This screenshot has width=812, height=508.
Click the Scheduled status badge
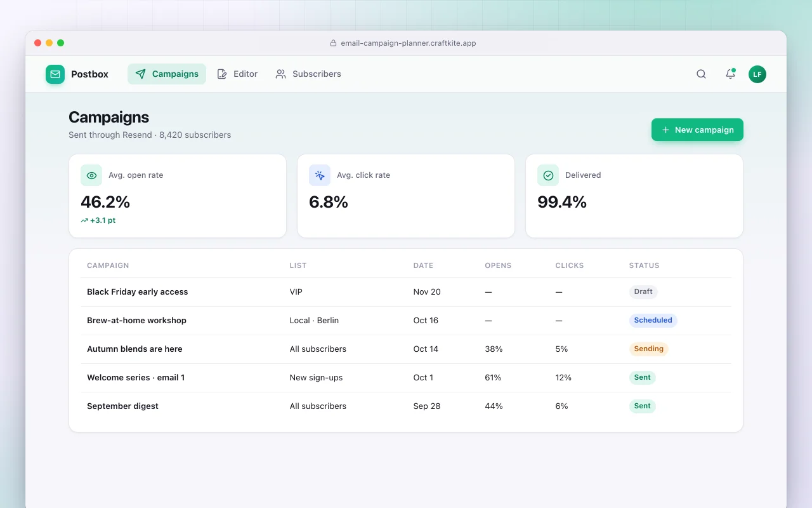653,321
